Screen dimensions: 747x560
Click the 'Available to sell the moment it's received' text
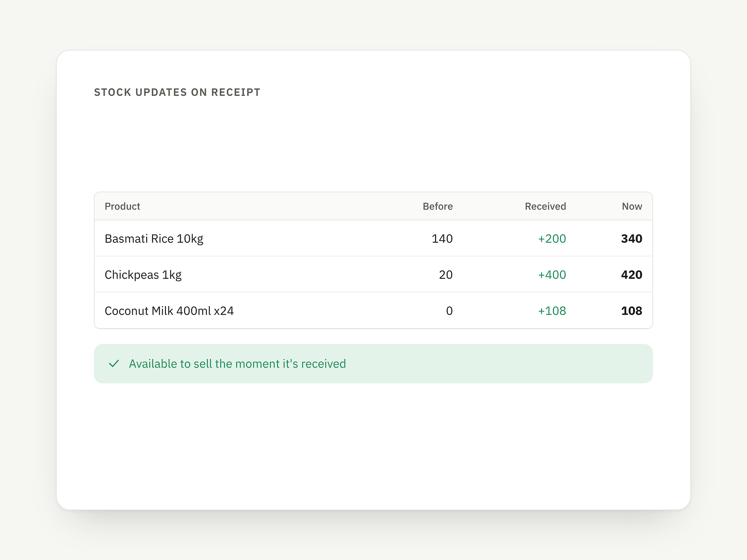point(237,364)
